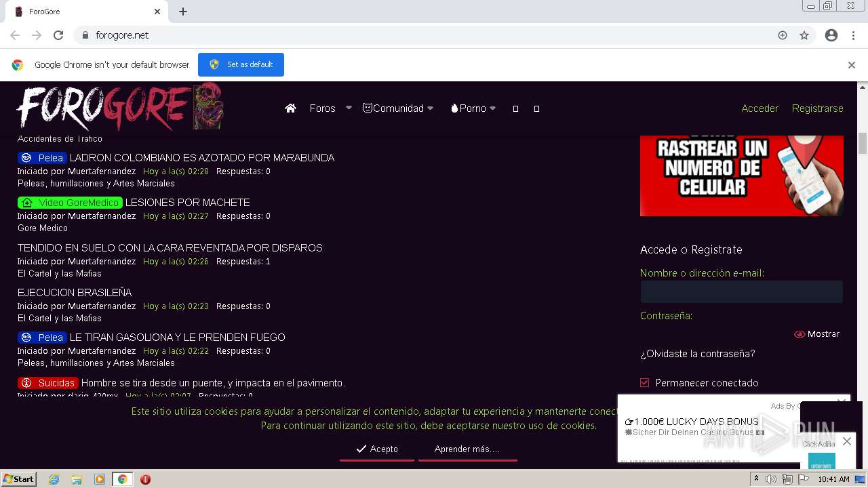This screenshot has width=868, height=488.
Task: Open the Comunidad menu
Action: coord(393,108)
